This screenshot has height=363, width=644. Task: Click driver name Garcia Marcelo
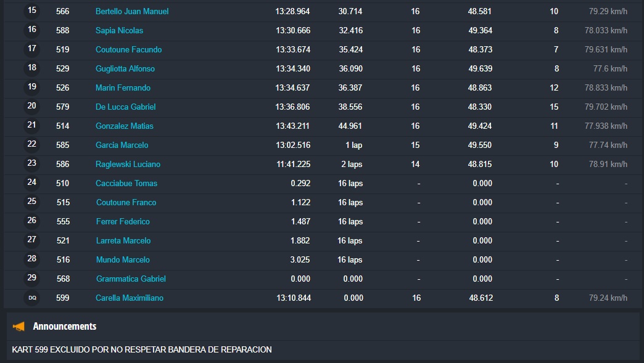[x=122, y=145]
